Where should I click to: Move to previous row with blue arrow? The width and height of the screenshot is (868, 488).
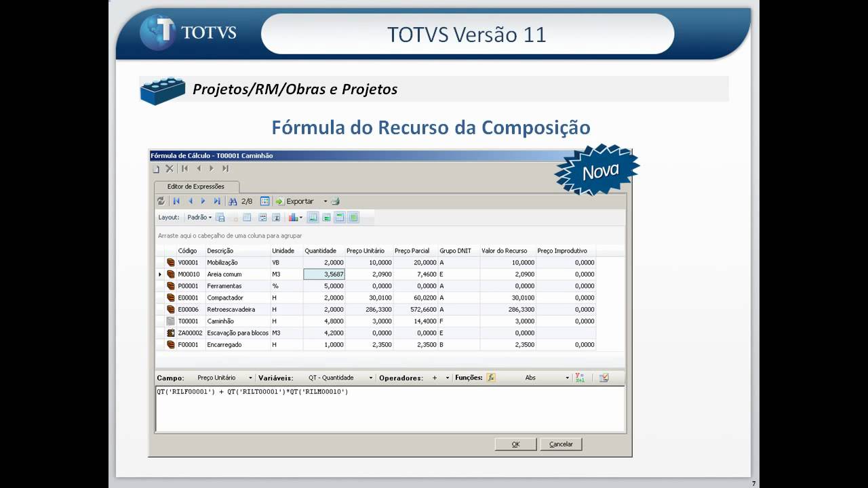tap(190, 201)
